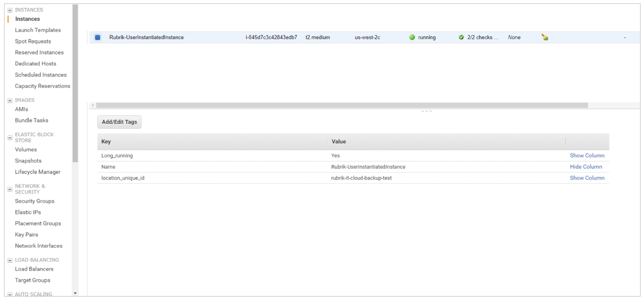Click the Rubrik-UserInstantiatedInstance name cell

click(147, 37)
